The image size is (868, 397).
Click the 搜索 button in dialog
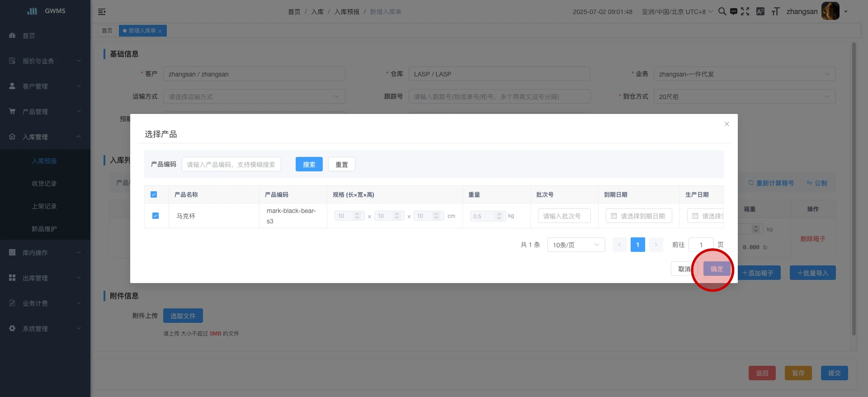(x=309, y=164)
